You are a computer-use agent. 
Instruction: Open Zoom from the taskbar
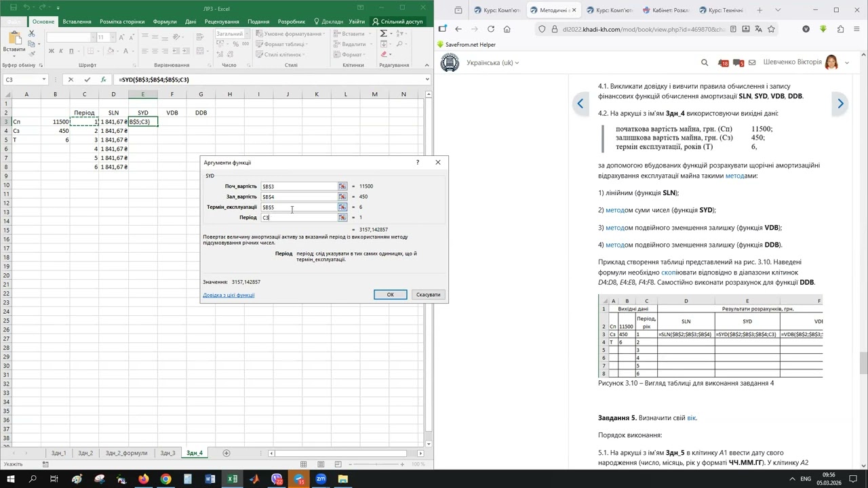click(321, 479)
